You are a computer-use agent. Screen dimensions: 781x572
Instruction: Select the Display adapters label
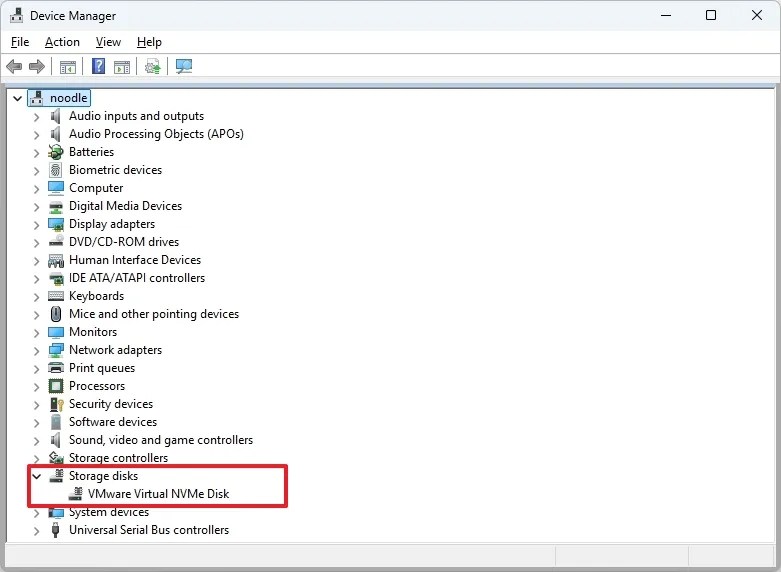[x=112, y=224]
